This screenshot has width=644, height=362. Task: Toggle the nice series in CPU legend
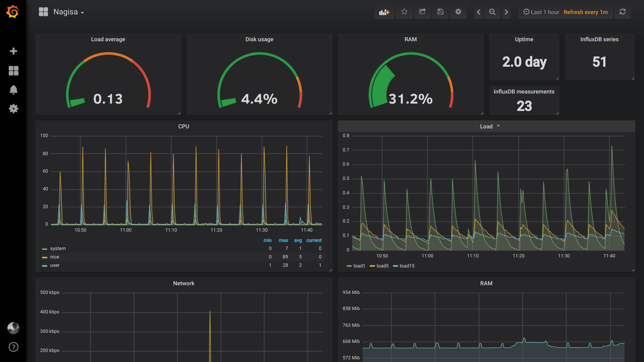(x=54, y=257)
